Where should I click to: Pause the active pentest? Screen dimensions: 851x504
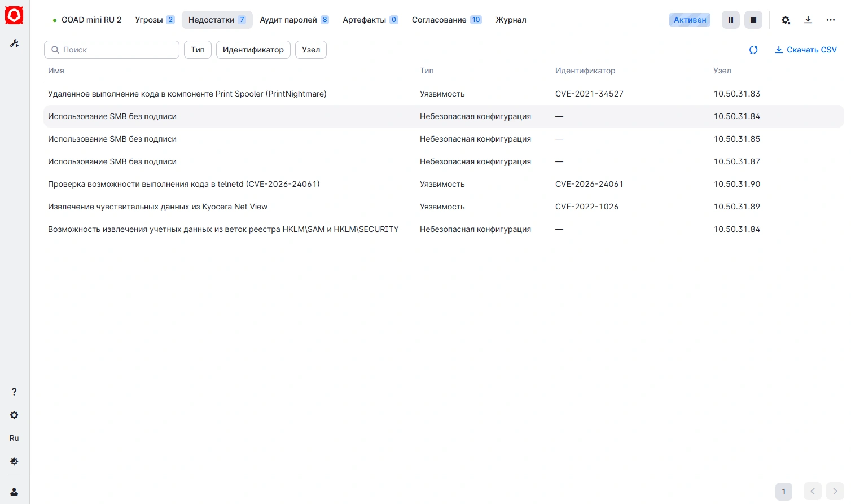click(731, 20)
